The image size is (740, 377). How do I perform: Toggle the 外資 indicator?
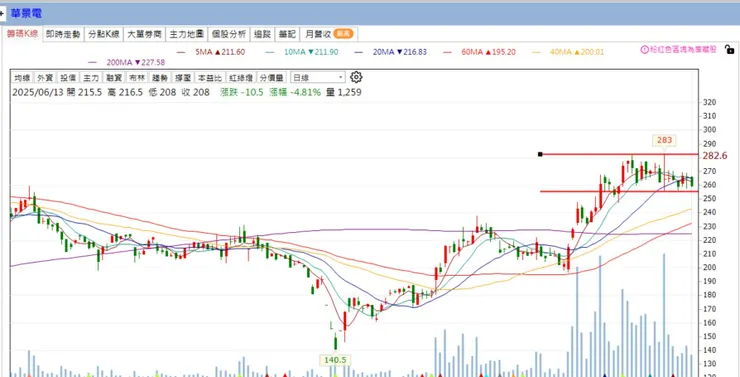45,78
